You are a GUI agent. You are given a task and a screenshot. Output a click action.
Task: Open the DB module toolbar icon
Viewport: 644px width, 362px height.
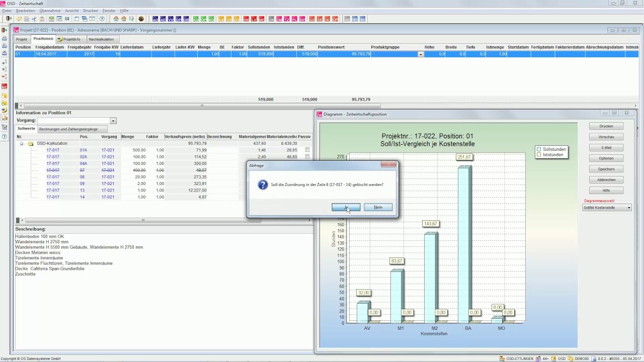pyautogui.click(x=186, y=19)
